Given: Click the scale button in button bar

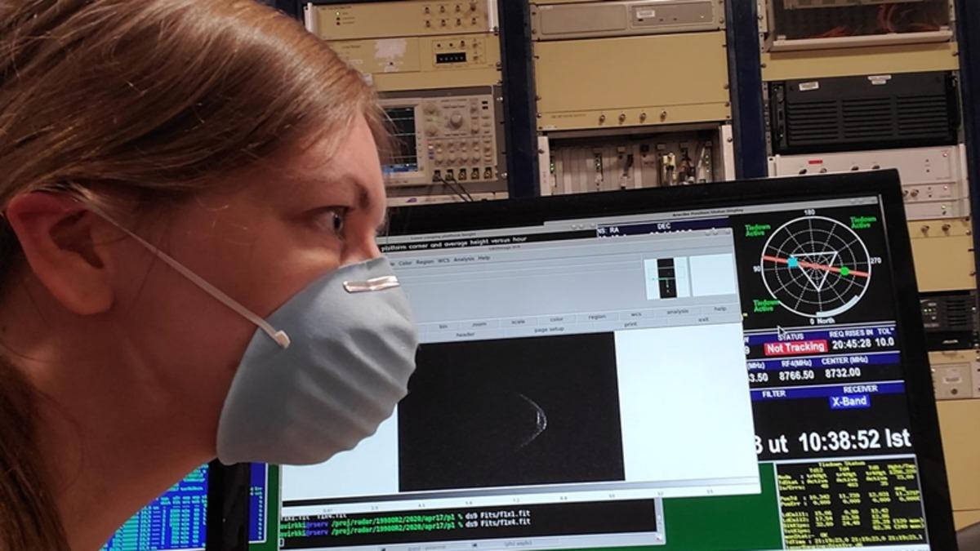Looking at the screenshot, I should pos(518,322).
